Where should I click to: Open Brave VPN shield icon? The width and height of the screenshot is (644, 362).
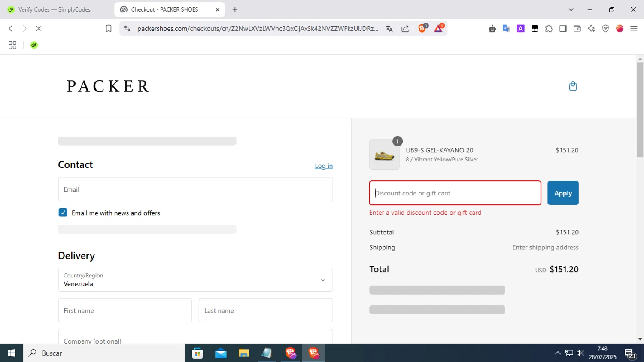[605, 29]
